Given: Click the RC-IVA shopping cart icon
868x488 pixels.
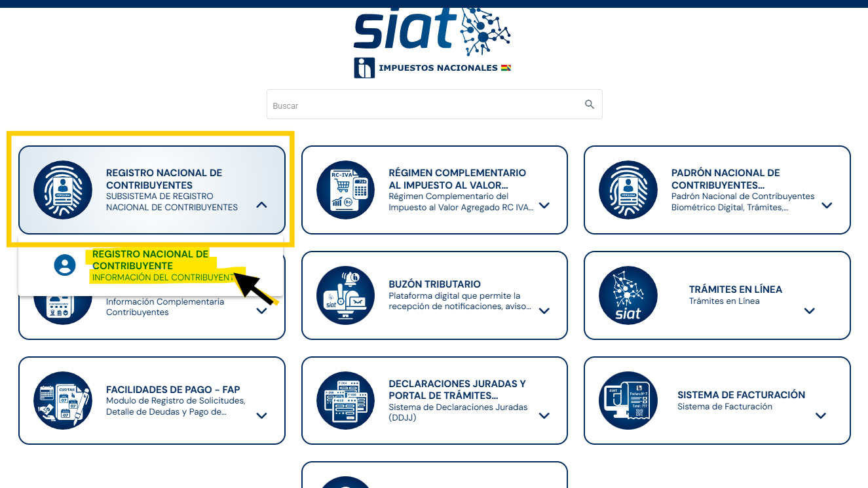Looking at the screenshot, I should click(345, 189).
